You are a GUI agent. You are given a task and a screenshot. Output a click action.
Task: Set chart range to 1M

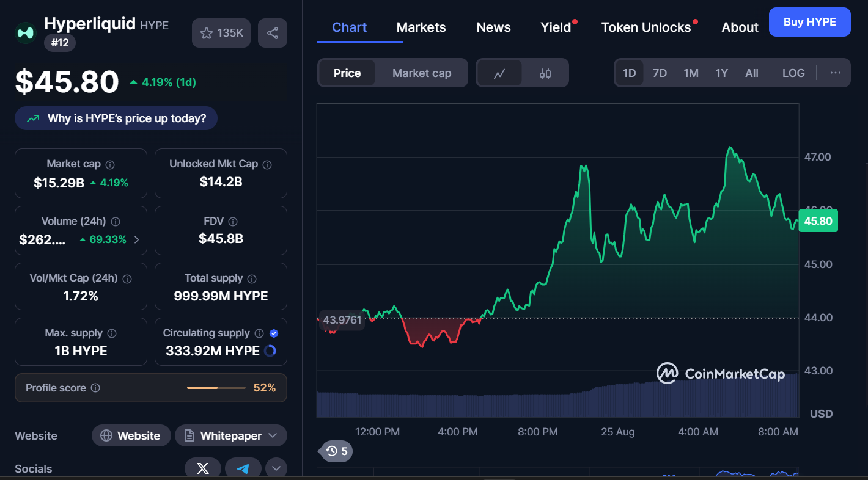click(x=691, y=73)
